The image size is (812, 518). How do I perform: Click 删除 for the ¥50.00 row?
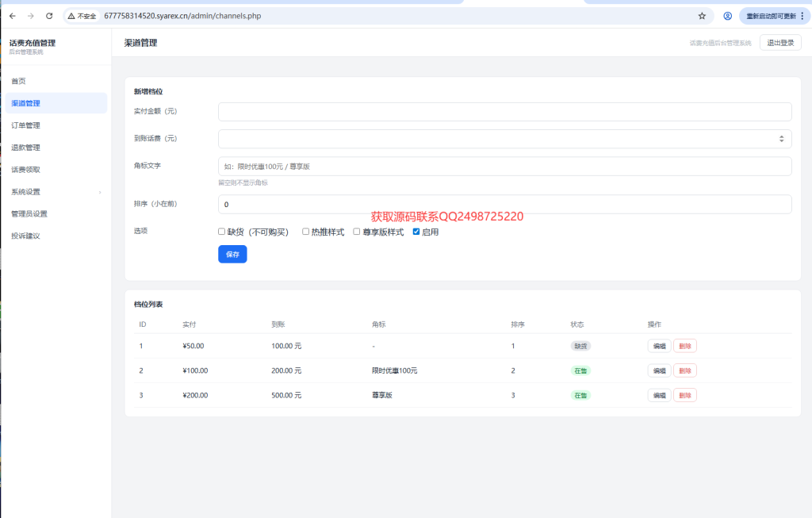[684, 346]
